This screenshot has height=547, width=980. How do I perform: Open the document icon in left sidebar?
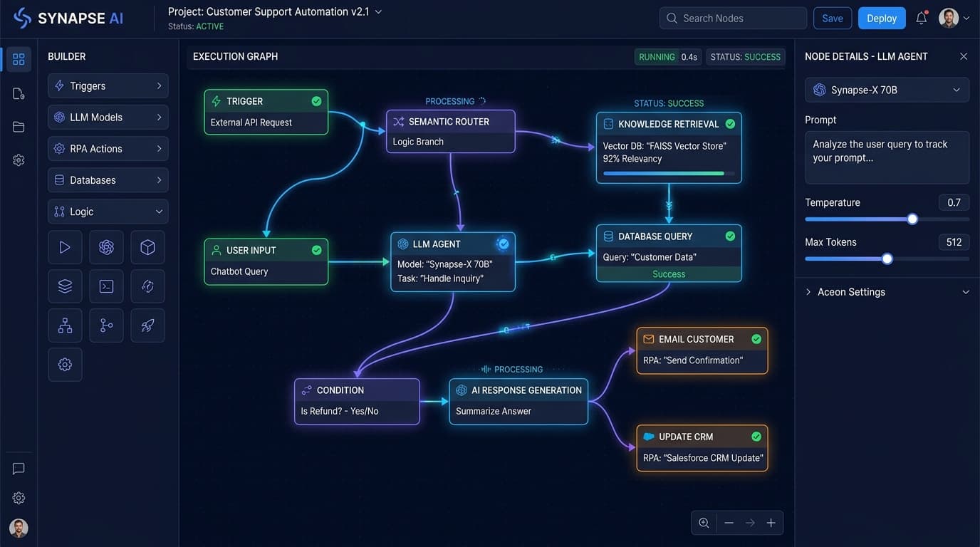click(x=19, y=93)
